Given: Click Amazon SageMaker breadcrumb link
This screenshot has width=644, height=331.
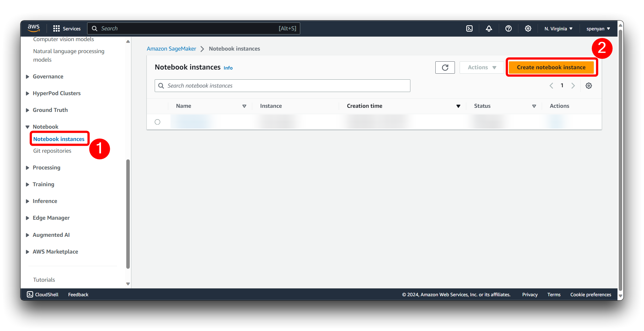Looking at the screenshot, I should 171,49.
